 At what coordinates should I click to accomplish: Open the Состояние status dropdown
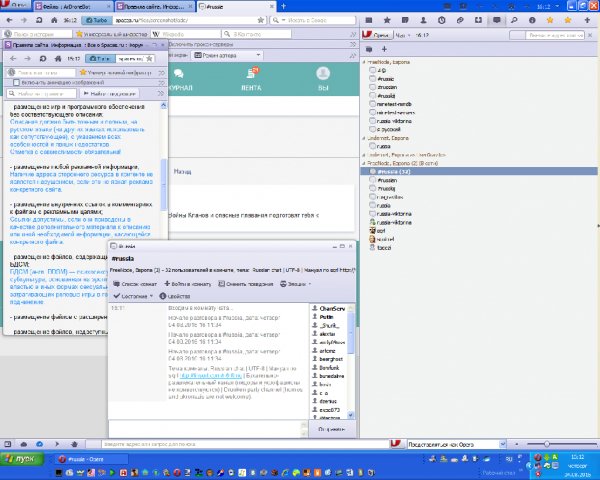[x=133, y=296]
